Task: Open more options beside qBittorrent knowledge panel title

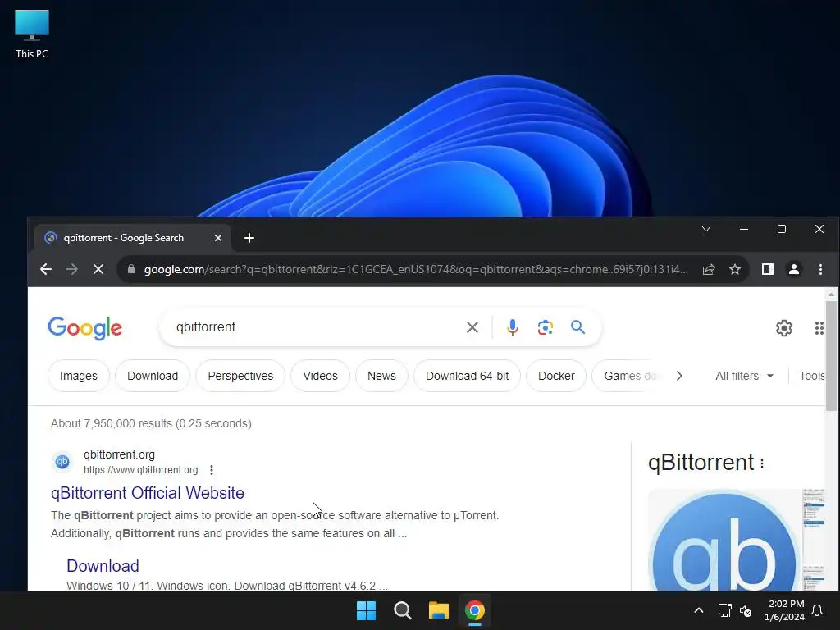Action: point(762,463)
